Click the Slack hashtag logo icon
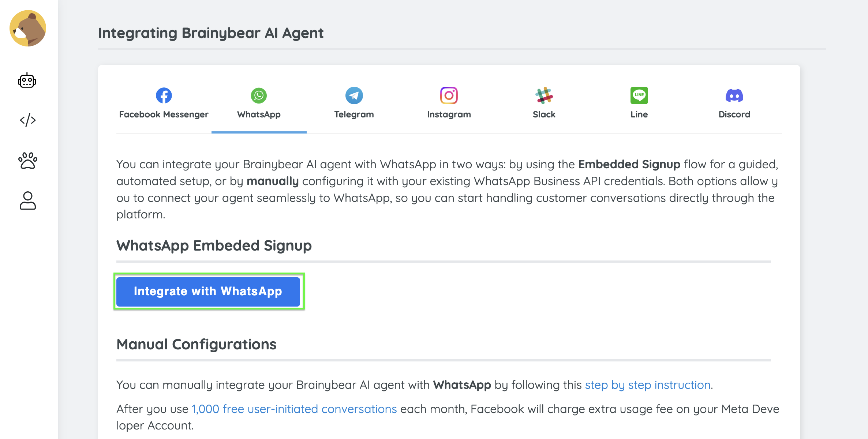868x439 pixels. click(544, 95)
